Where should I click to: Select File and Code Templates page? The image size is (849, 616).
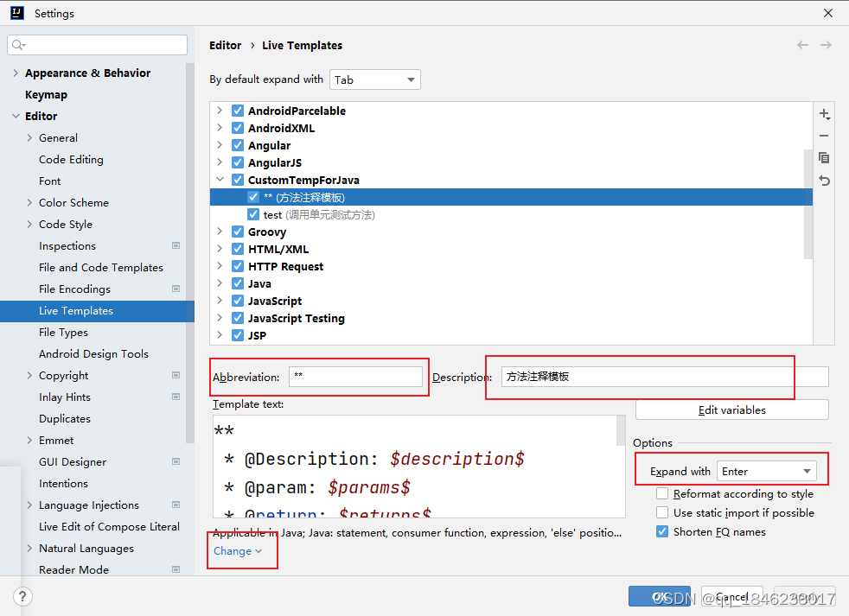click(x=100, y=268)
